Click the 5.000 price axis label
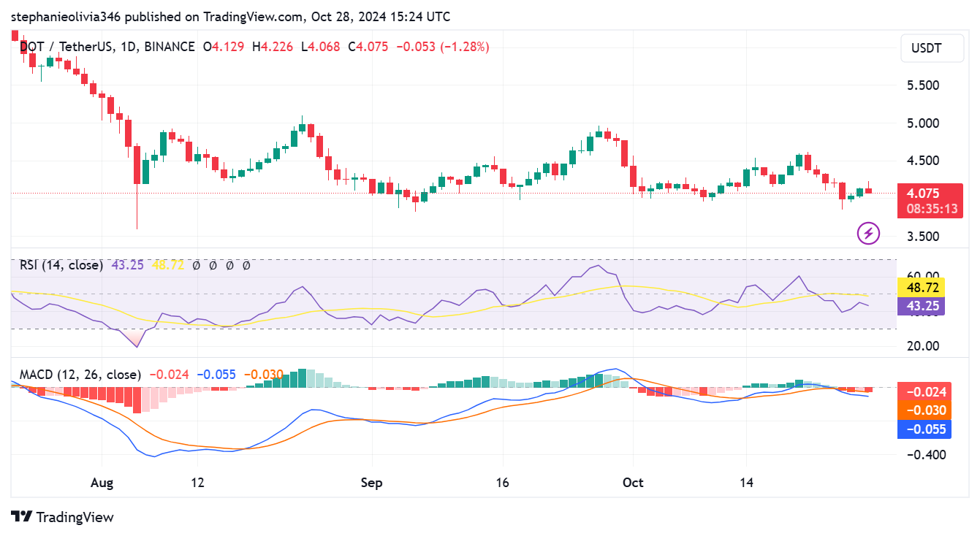This screenshot has height=536, width=980. [x=922, y=123]
